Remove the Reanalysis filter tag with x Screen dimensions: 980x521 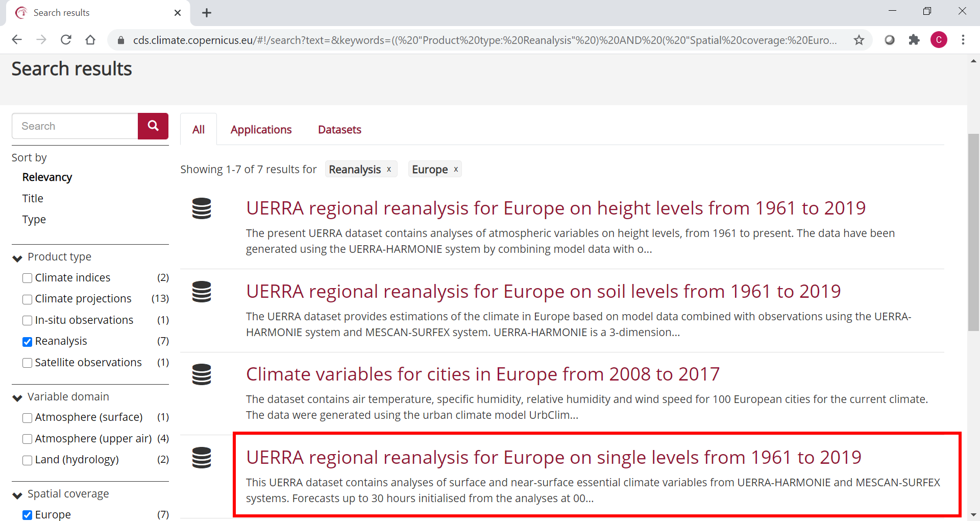click(x=389, y=169)
